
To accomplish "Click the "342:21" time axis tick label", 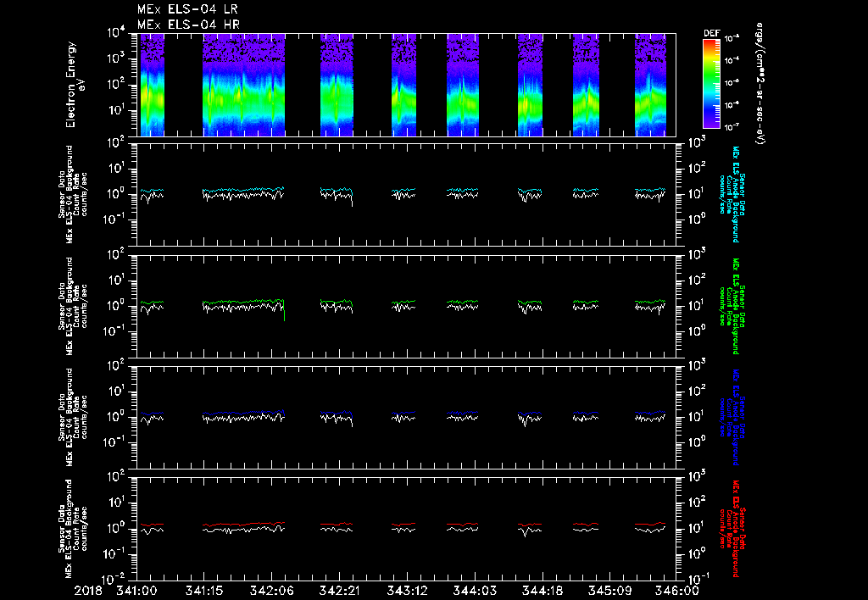I will tap(339, 591).
